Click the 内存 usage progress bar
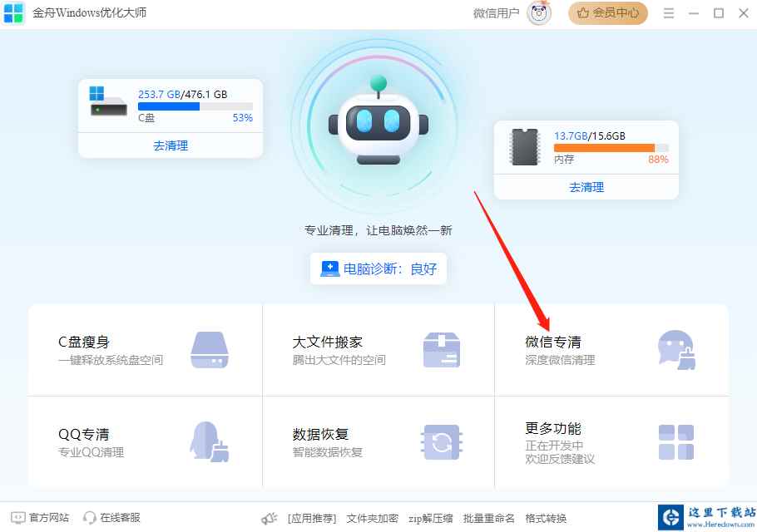The width and height of the screenshot is (757, 532). coord(611,148)
